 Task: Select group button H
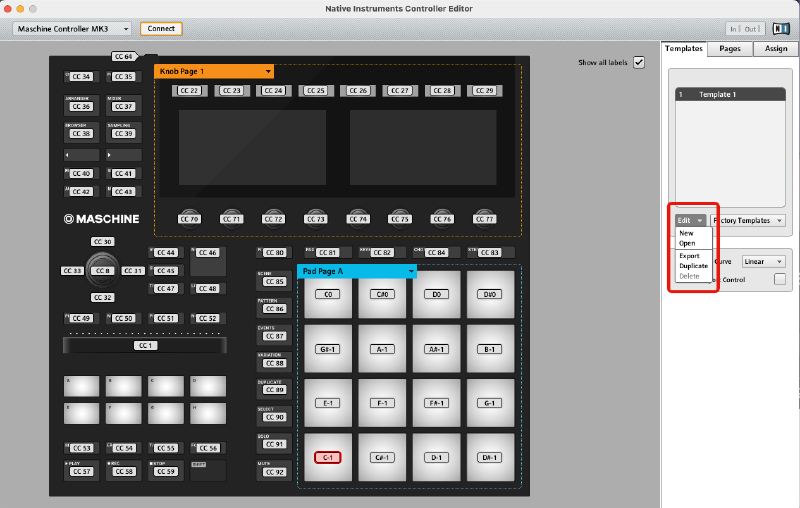coord(208,414)
